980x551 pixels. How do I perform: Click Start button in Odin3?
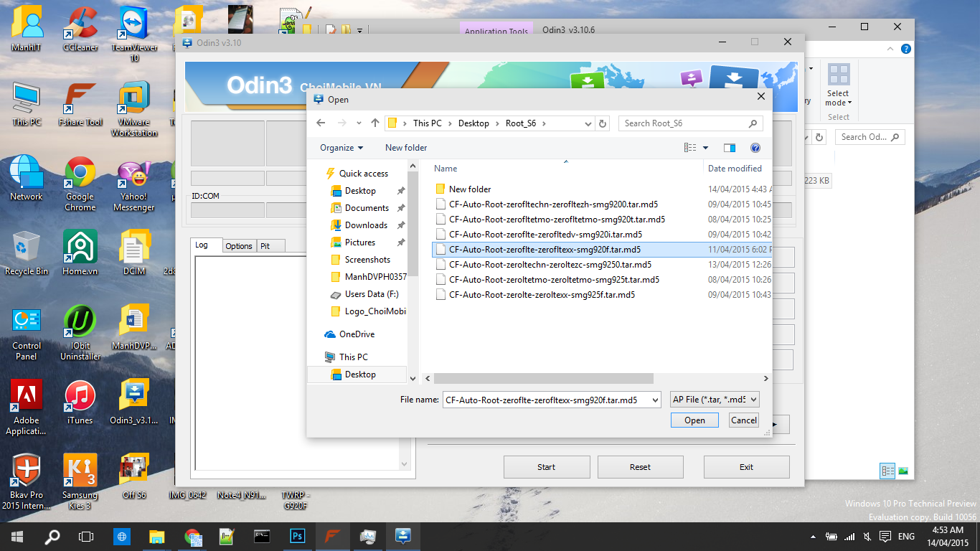point(546,467)
